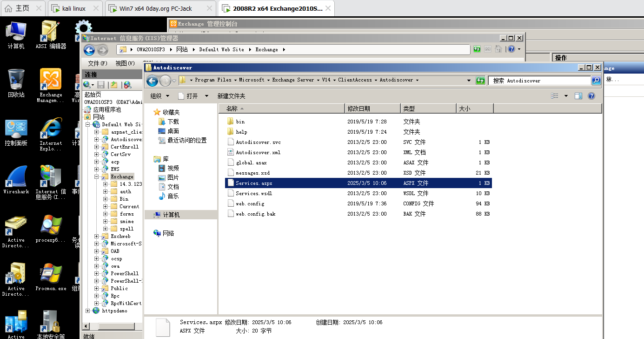Sort by the Size column header
The image size is (644, 339).
475,108
